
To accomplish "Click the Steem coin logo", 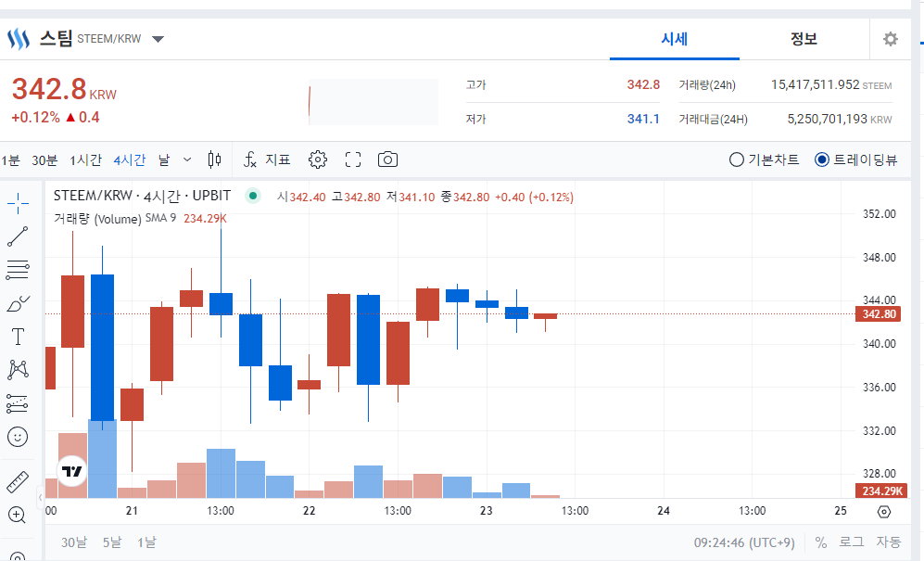I will click(x=19, y=39).
